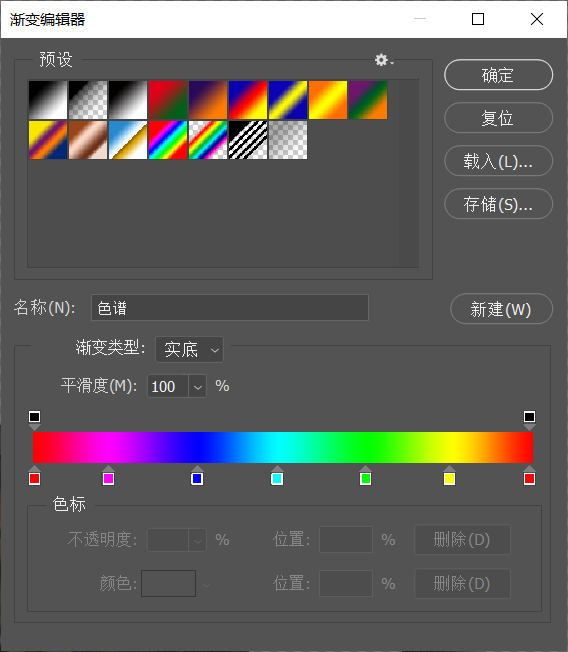Select the blue color stop
This screenshot has height=652, width=568.
tap(197, 475)
